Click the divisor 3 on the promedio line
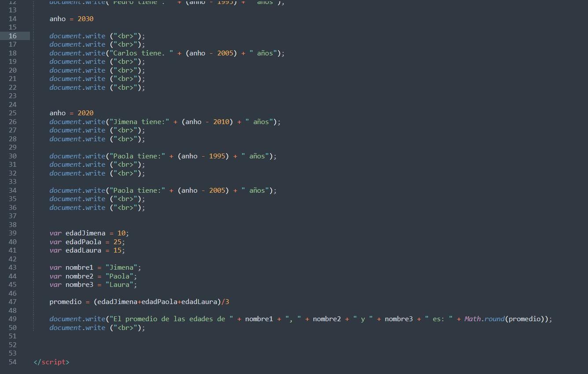Viewport: 588px width, 374px height. coord(228,302)
